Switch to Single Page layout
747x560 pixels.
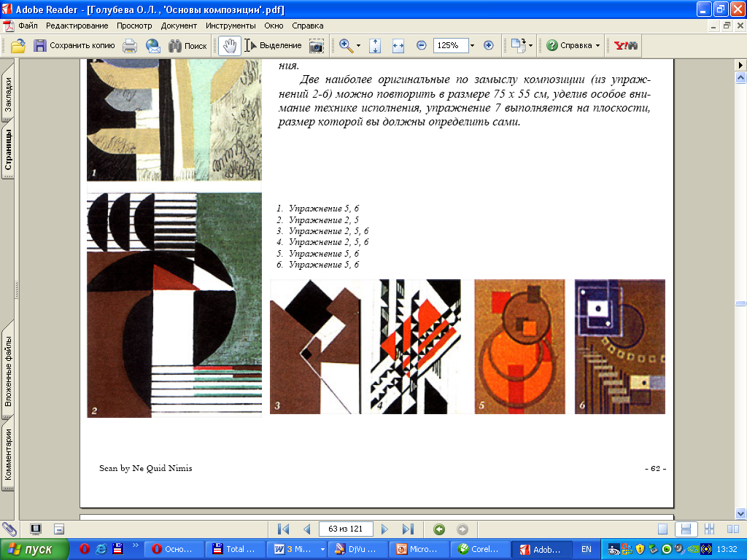click(662, 529)
